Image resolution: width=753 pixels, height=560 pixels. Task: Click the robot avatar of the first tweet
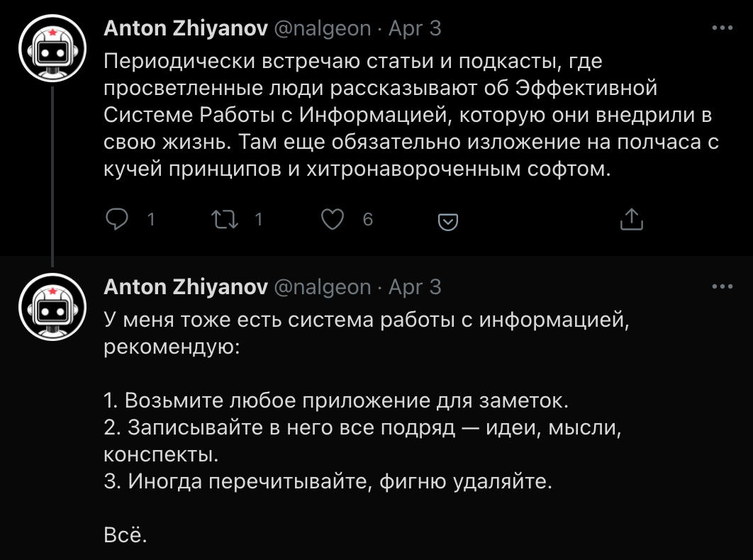coord(52,49)
